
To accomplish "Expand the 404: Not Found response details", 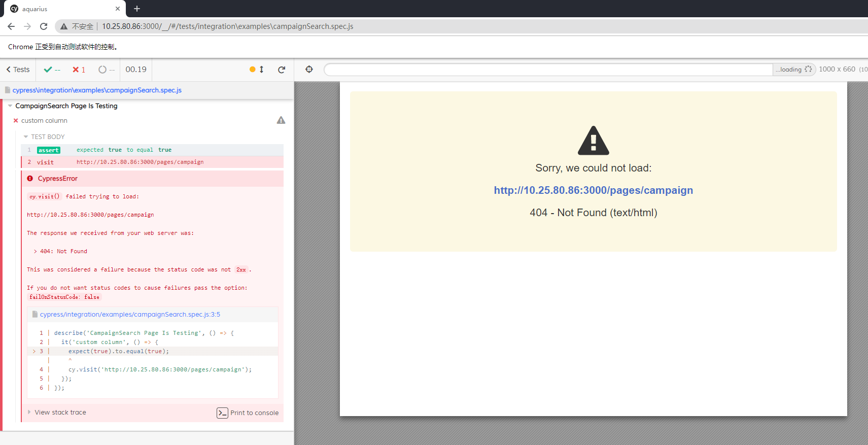I will (60, 251).
